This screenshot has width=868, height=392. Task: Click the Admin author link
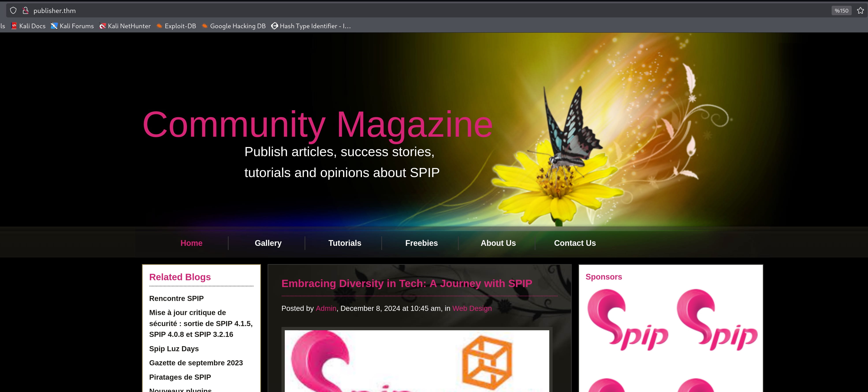326,308
